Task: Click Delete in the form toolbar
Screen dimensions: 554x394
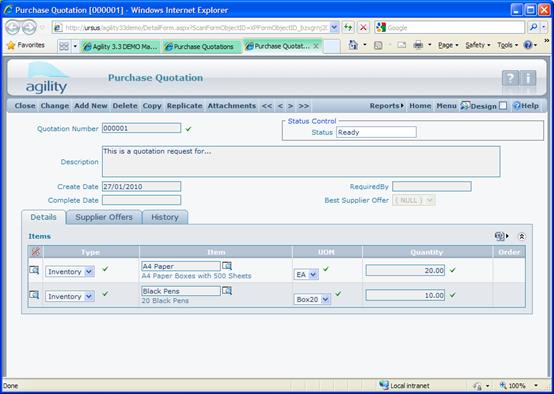Action: [125, 106]
